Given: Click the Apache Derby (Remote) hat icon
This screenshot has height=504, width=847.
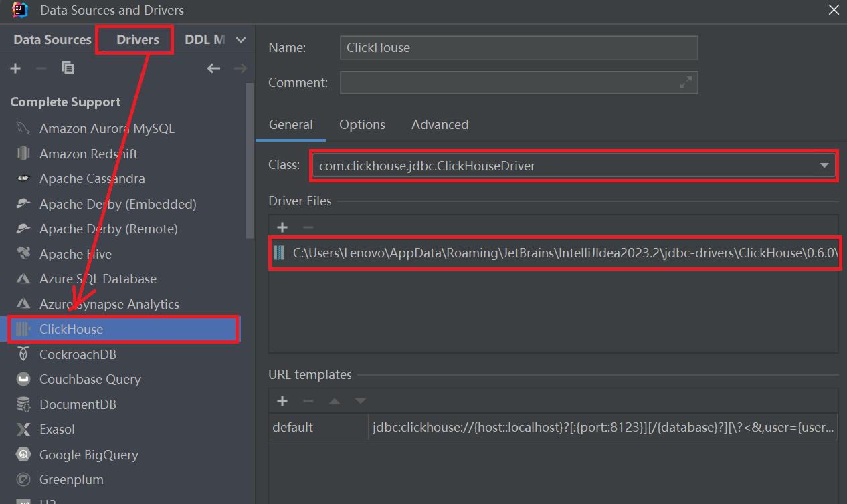Looking at the screenshot, I should tap(23, 229).
